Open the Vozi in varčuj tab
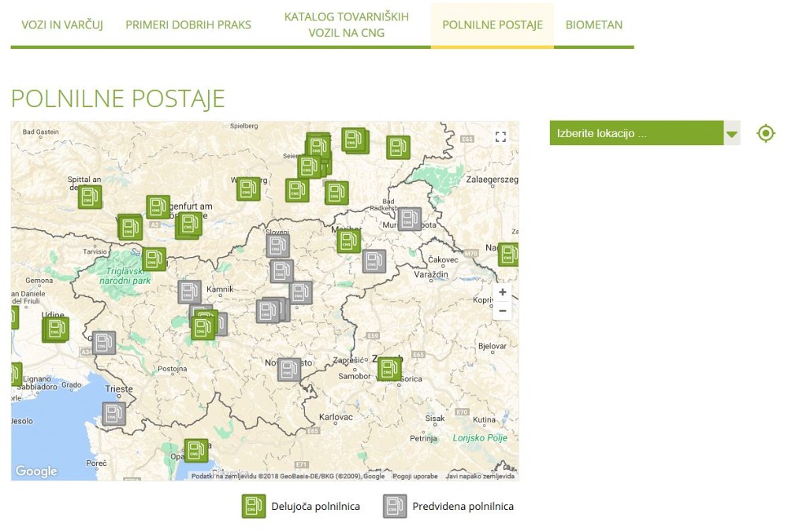 click(62, 24)
